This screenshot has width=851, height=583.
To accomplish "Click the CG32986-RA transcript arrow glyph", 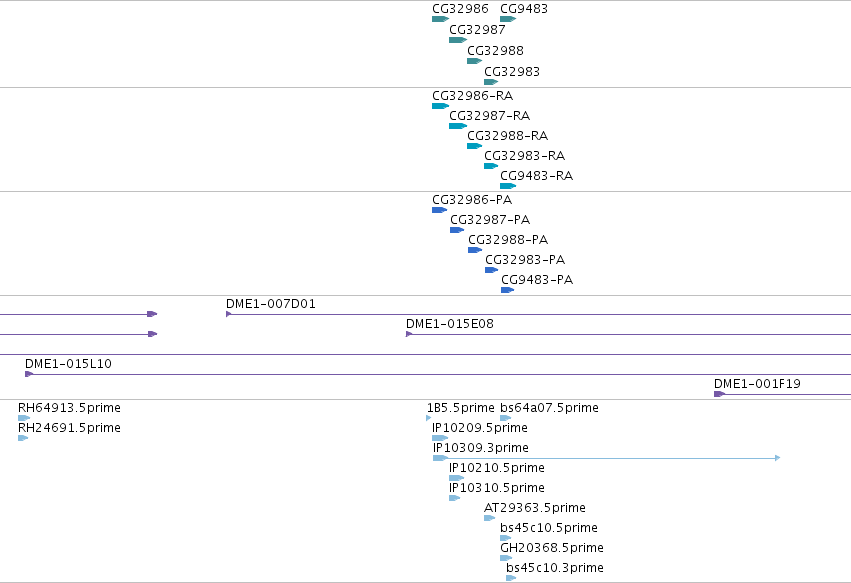I will [x=440, y=106].
